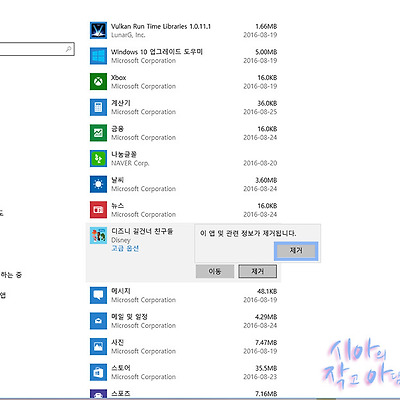Click the 메일 및 일정 envelope icon
The height and width of the screenshot is (400, 400).
98,321
